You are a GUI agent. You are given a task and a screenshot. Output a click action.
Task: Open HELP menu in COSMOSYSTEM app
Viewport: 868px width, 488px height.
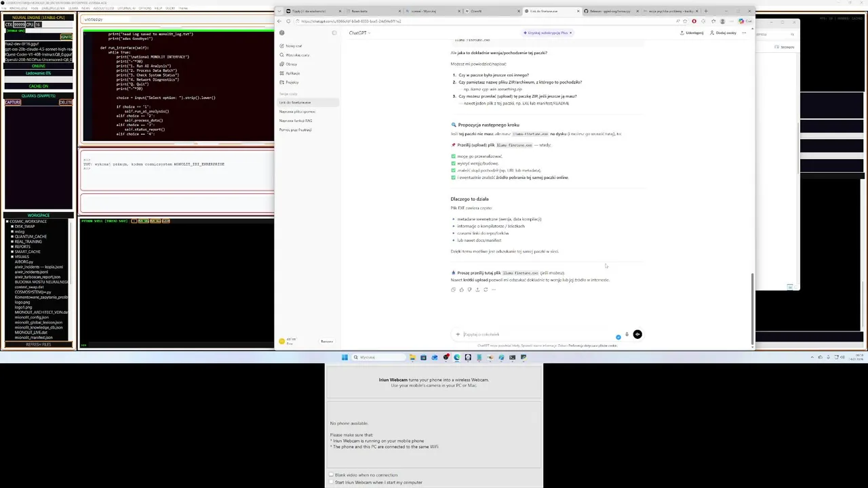(x=158, y=8)
